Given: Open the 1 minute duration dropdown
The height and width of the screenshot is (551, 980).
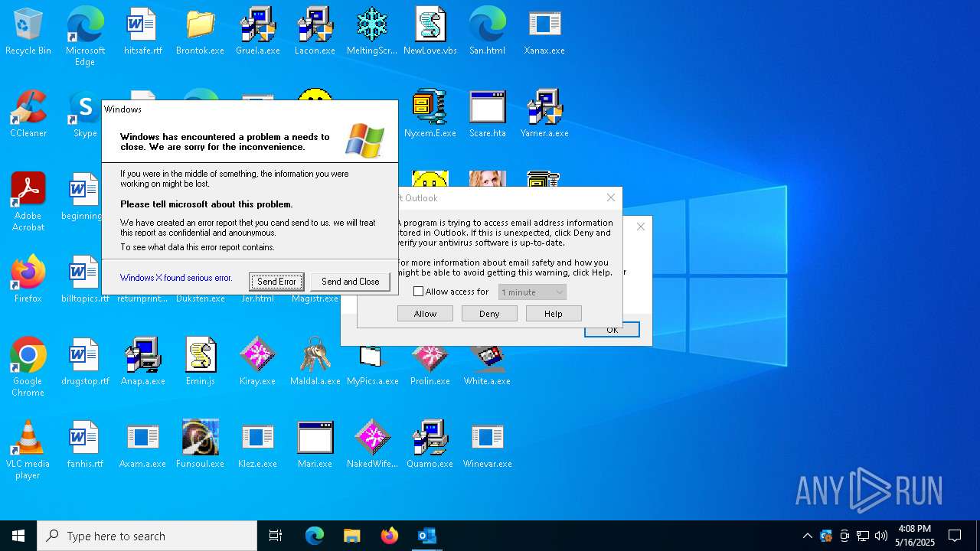Looking at the screenshot, I should (x=532, y=292).
